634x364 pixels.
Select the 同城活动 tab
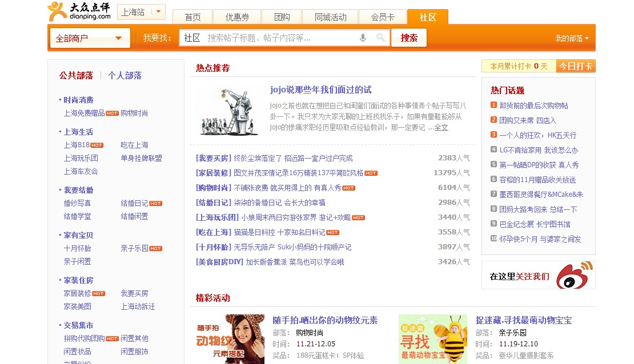[330, 17]
